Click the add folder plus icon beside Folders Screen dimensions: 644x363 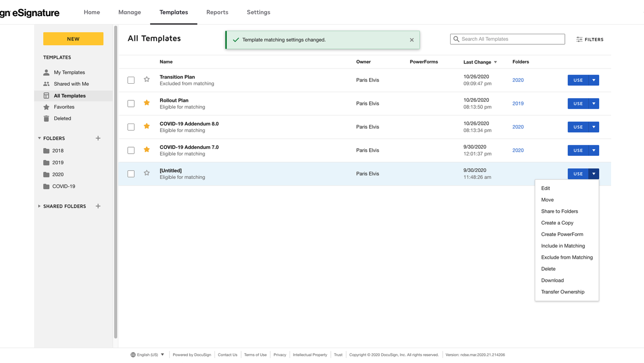(x=98, y=138)
